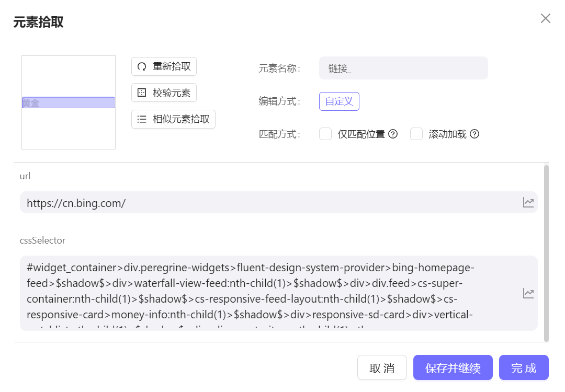Select 自定义 editing mode
The image size is (565, 392).
339,101
